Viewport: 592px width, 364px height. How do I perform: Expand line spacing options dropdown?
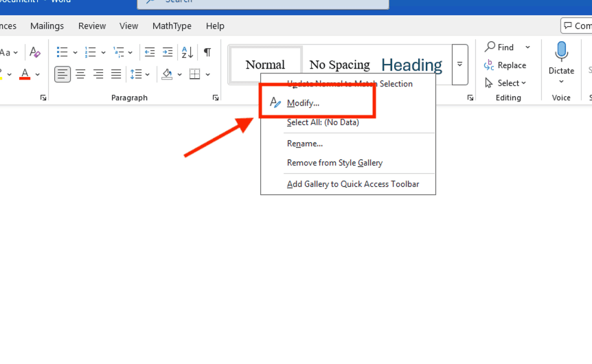(x=147, y=74)
